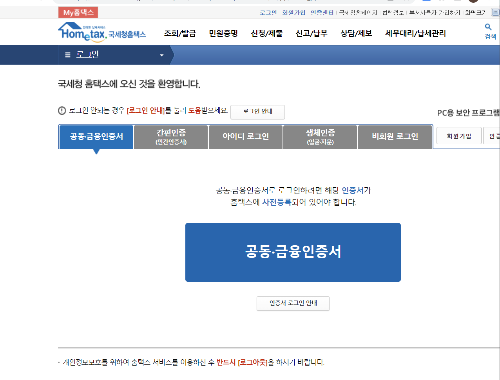The height and width of the screenshot is (380, 500).
Task: Click the Hometax logo
Action: [x=102, y=32]
